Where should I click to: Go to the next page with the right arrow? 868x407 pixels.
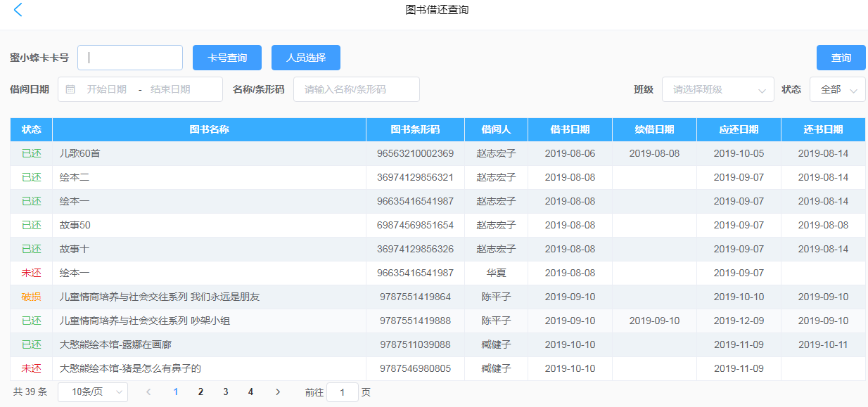(278, 392)
